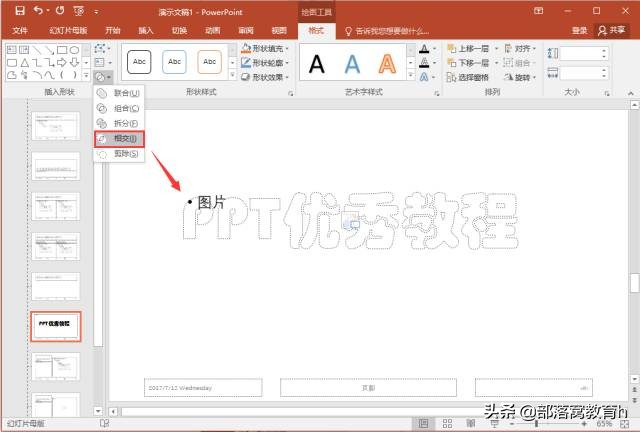This screenshot has width=640, height=432.
Task: Click 共享 Share button
Action: click(612, 31)
